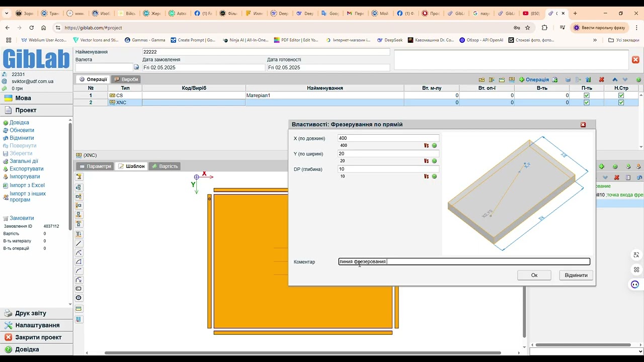This screenshot has height=362, width=644.
Task: Toggle П-ть checkbox in XNC row
Action: (x=587, y=103)
